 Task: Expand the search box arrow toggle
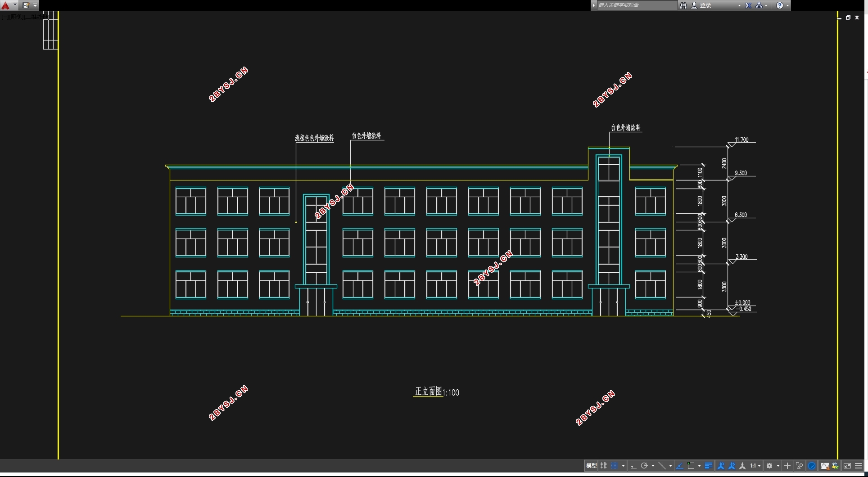point(594,5)
